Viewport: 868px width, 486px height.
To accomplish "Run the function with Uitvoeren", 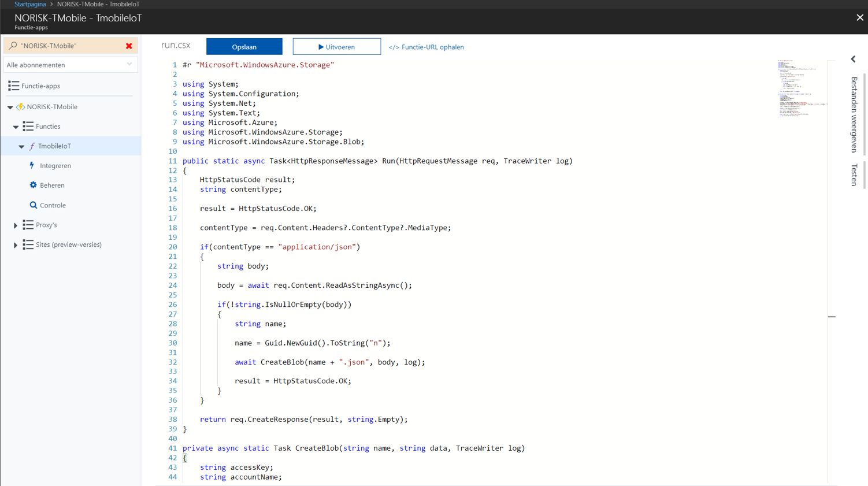I will [337, 47].
